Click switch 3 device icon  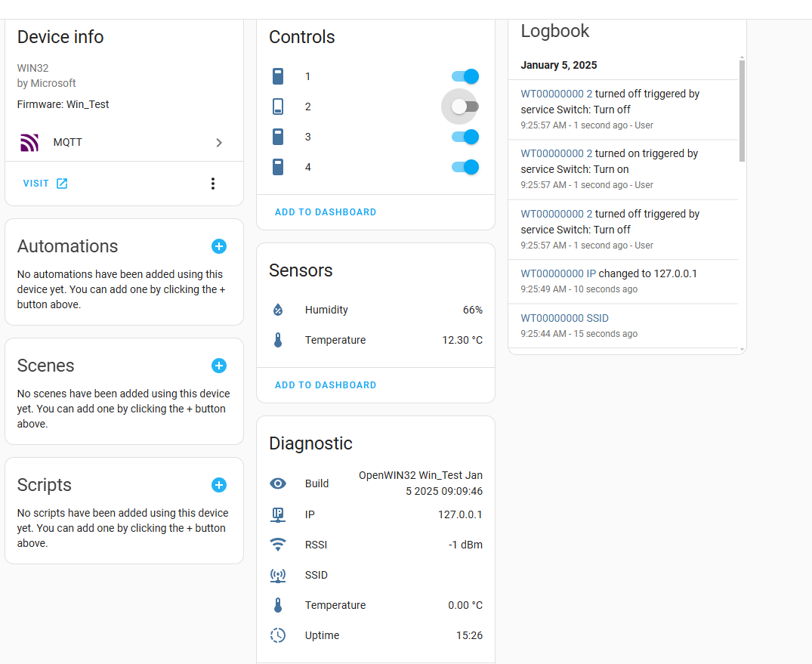(278, 137)
